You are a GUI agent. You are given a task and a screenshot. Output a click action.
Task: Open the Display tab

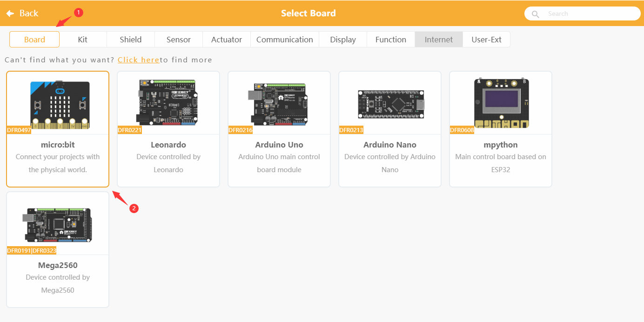coord(343,40)
